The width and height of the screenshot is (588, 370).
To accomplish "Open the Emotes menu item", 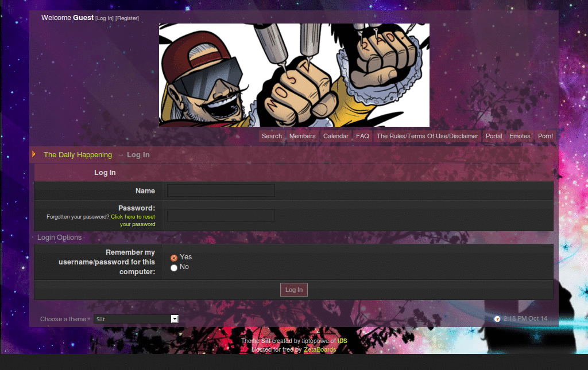I will (520, 137).
